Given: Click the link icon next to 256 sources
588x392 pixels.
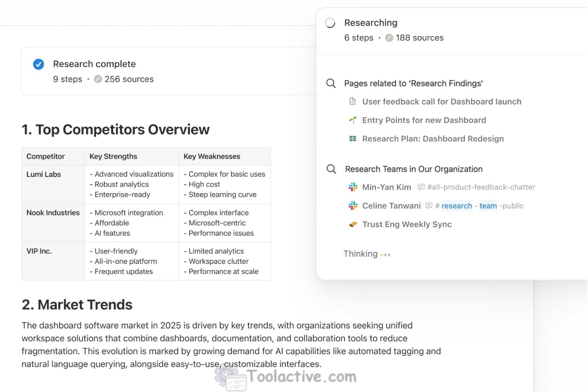Looking at the screenshot, I should (98, 79).
